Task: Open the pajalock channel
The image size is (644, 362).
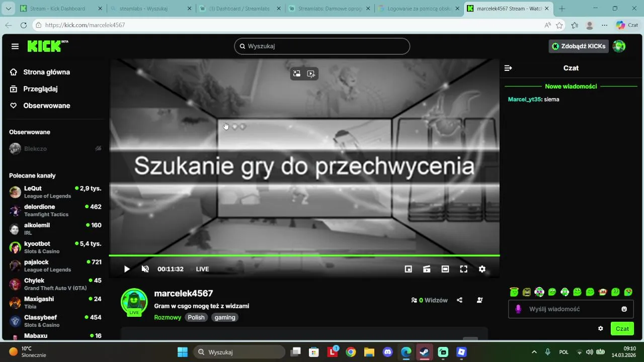Action: pos(55,265)
